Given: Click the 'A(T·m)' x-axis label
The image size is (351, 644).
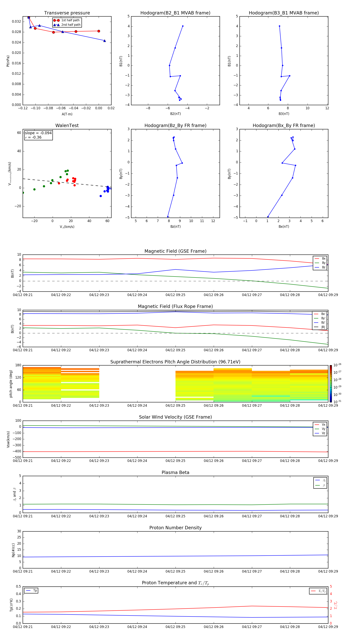Looking at the screenshot, I should 67,114.
